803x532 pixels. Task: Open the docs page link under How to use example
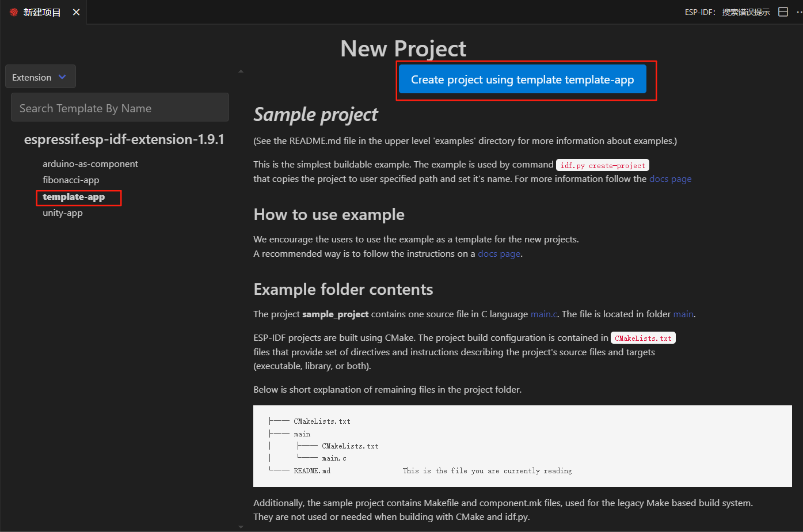click(499, 254)
